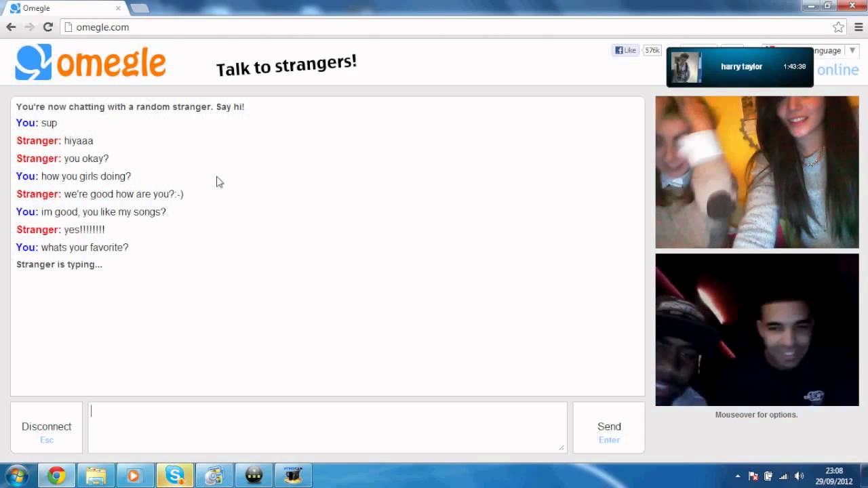Click the message 'we're good how are you?:-)'

click(123, 194)
